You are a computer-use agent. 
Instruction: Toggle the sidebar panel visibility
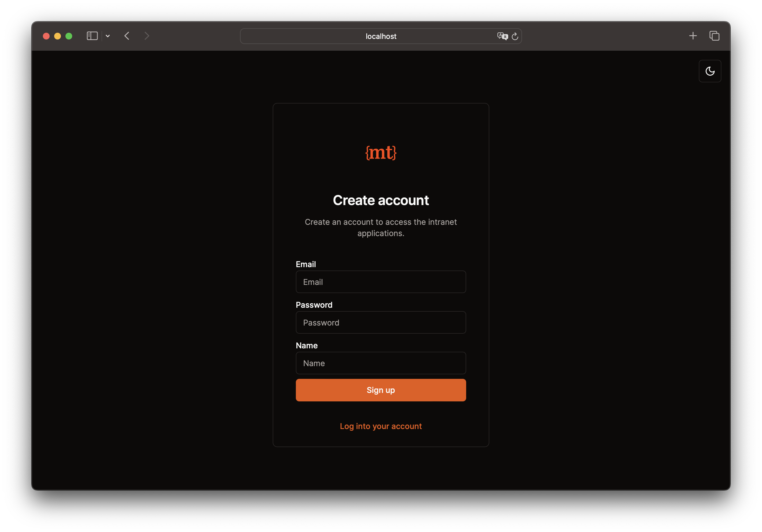pos(93,36)
